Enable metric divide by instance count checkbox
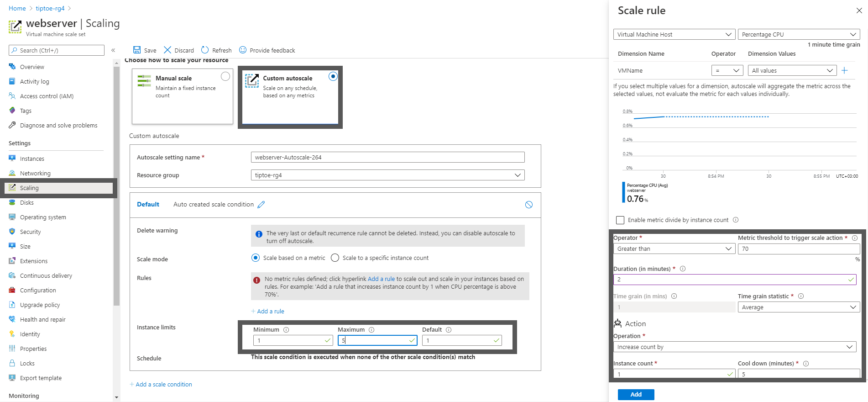Image resolution: width=868 pixels, height=402 pixels. point(620,220)
